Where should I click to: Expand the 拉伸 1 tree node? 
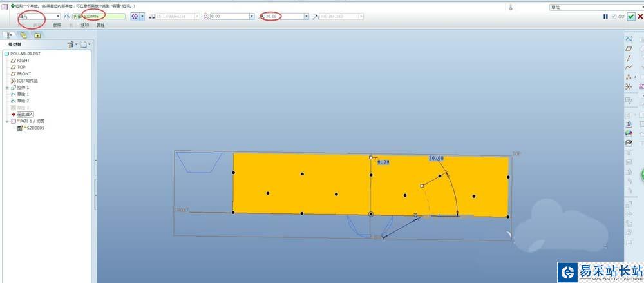click(x=7, y=87)
